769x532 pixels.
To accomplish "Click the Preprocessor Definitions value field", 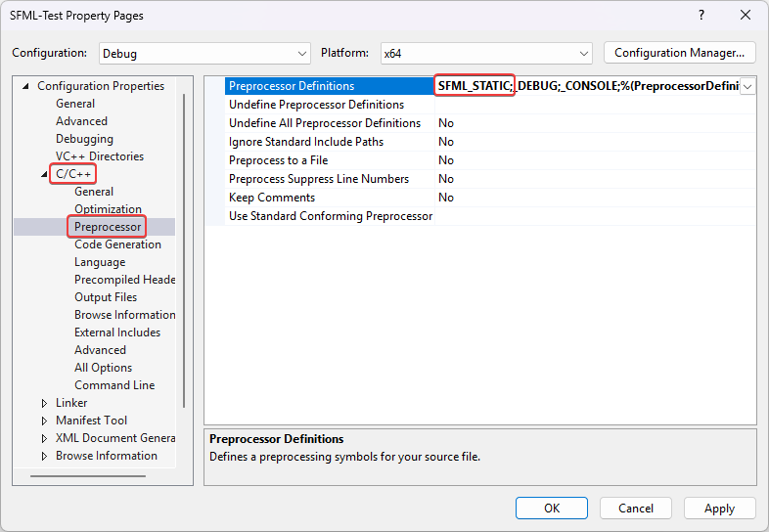I will pyautogui.click(x=587, y=86).
